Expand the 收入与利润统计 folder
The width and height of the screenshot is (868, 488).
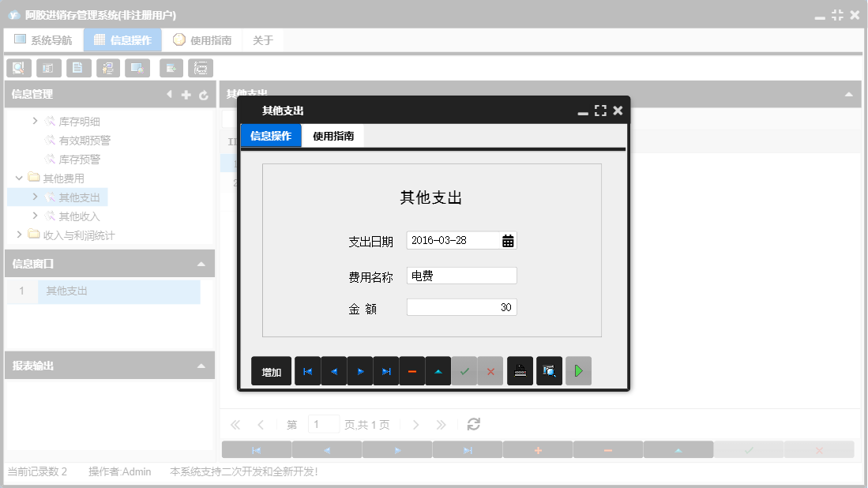20,235
